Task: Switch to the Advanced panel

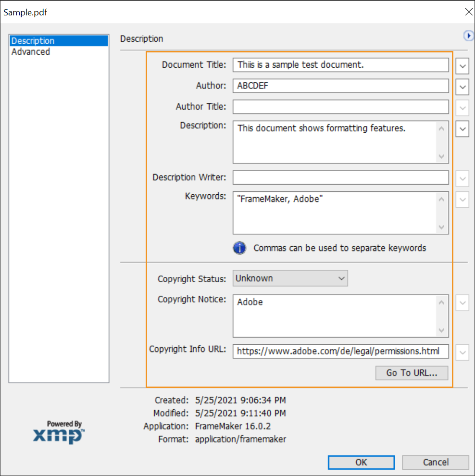Action: pyautogui.click(x=31, y=52)
